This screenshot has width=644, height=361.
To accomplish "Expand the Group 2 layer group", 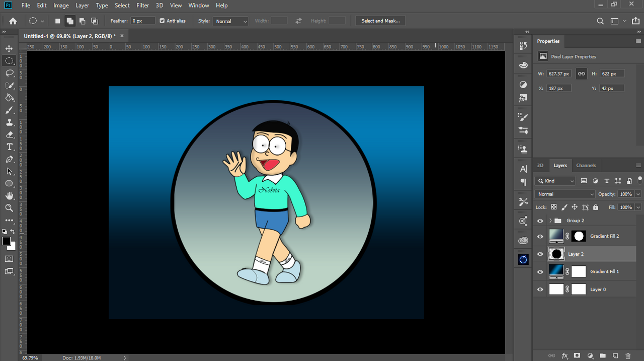I will (550, 221).
